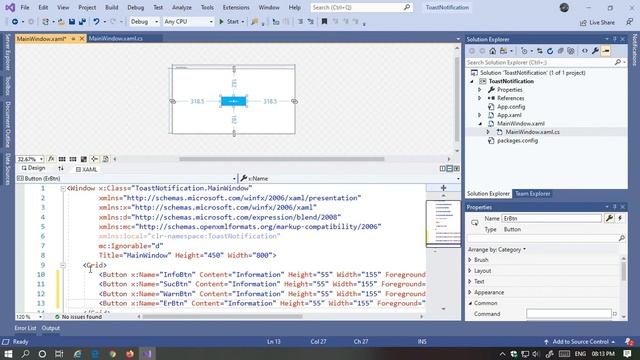
Task: Click the designer fx effects icon
Action: [x=51, y=159]
